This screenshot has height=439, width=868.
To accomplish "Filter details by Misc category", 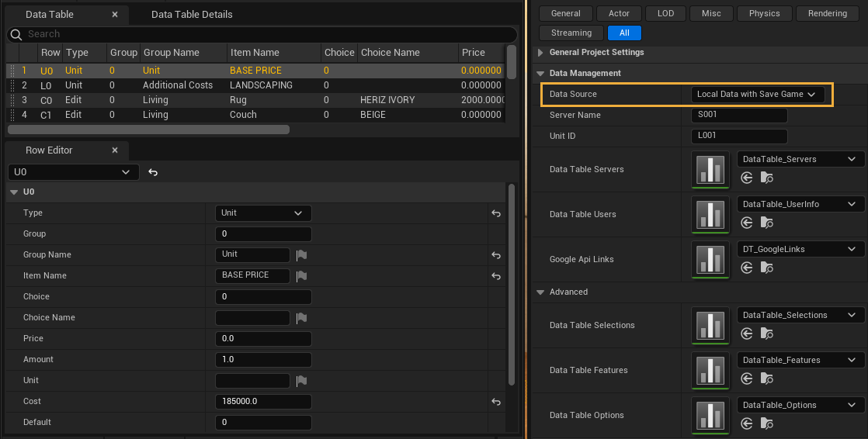I will [x=711, y=13].
